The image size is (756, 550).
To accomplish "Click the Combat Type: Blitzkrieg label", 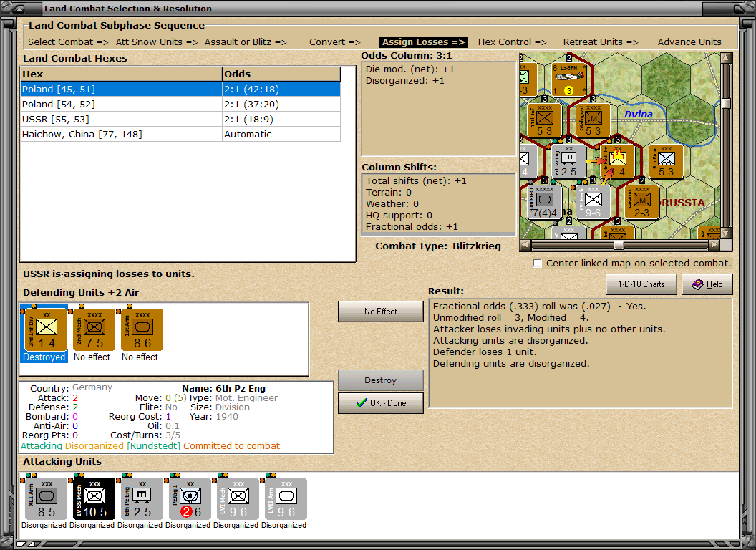I will point(438,246).
